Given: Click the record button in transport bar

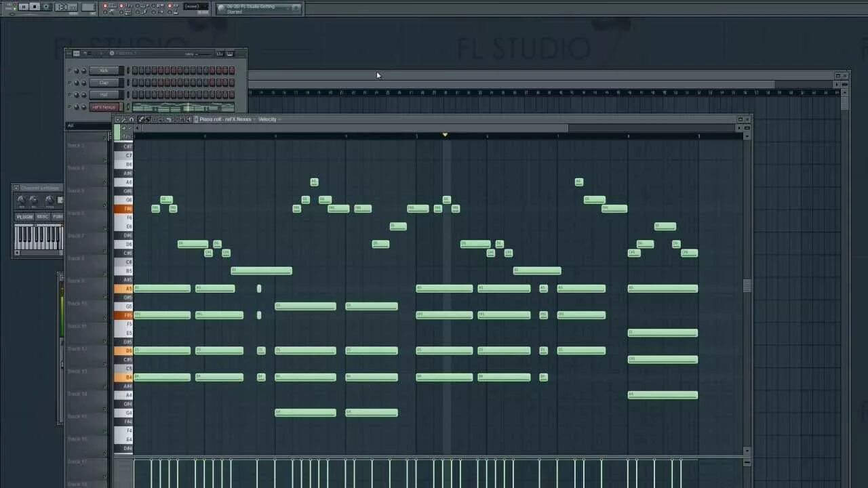Looking at the screenshot, I should [x=46, y=7].
